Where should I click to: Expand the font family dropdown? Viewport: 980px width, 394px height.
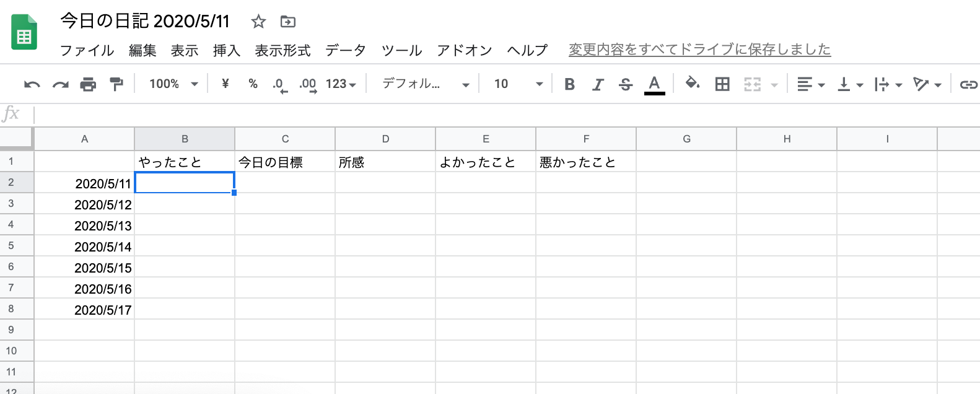click(425, 84)
